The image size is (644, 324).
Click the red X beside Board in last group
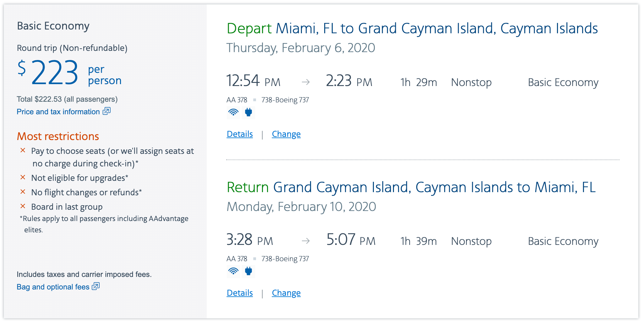tap(23, 206)
